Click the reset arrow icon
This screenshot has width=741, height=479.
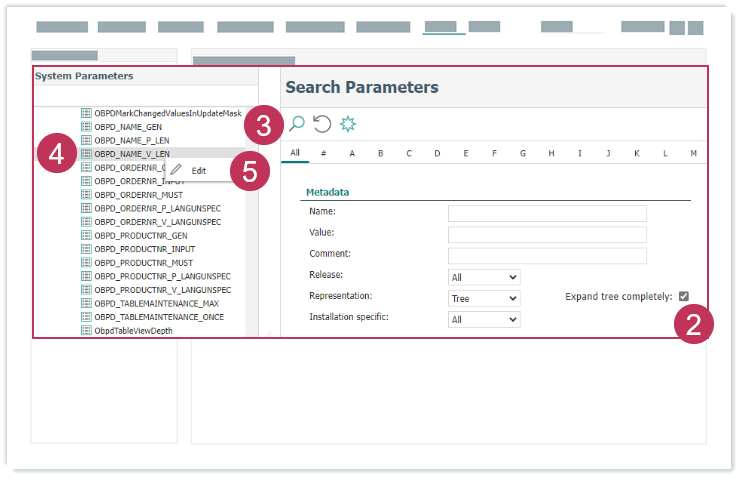tap(322, 124)
